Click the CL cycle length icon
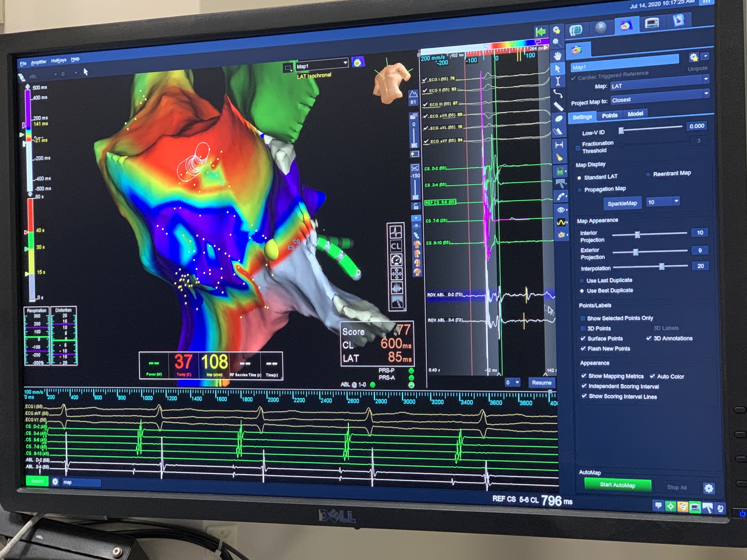Viewport: 747px width, 560px height. 396,246
